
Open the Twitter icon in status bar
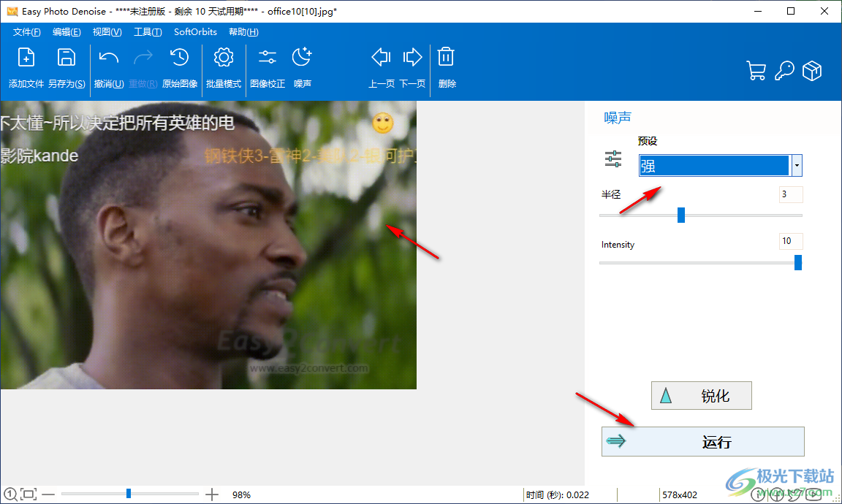click(x=795, y=495)
